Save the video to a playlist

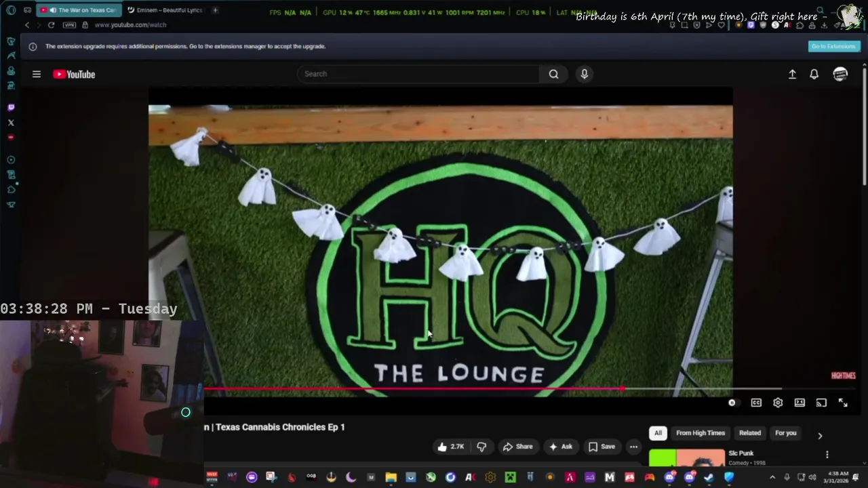pyautogui.click(x=601, y=447)
